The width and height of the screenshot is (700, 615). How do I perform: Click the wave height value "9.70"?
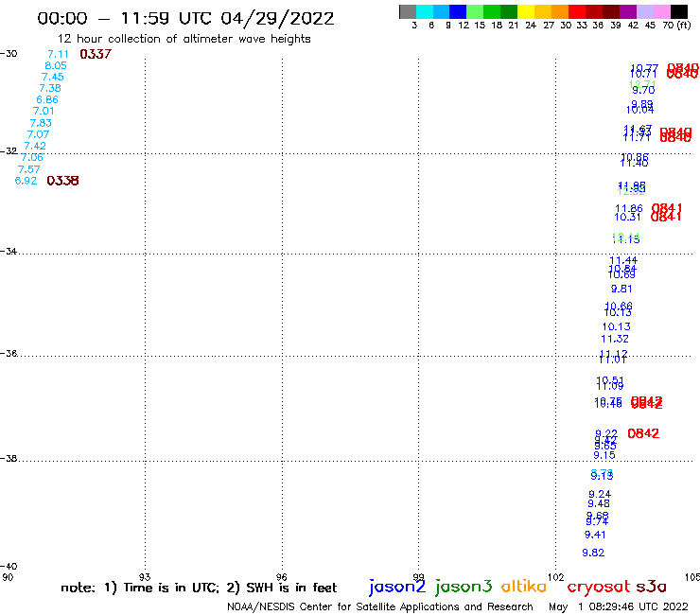[644, 90]
